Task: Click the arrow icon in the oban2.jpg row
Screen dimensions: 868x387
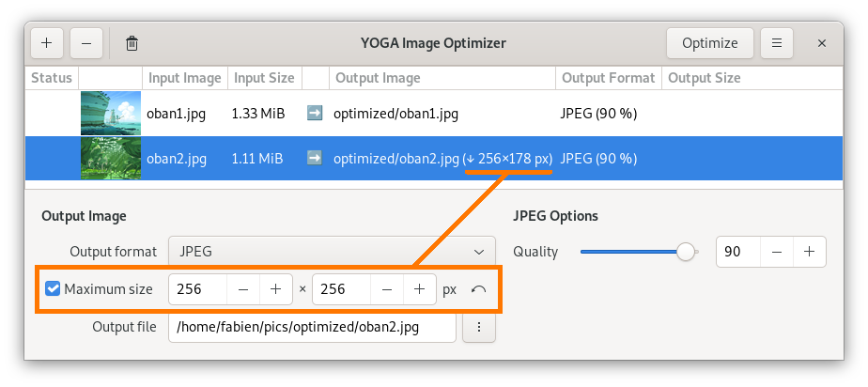Action: pos(315,158)
